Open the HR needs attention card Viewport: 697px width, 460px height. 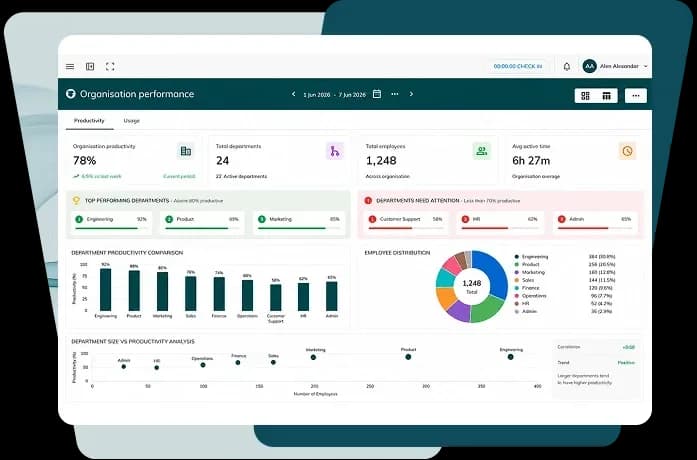click(x=500, y=223)
